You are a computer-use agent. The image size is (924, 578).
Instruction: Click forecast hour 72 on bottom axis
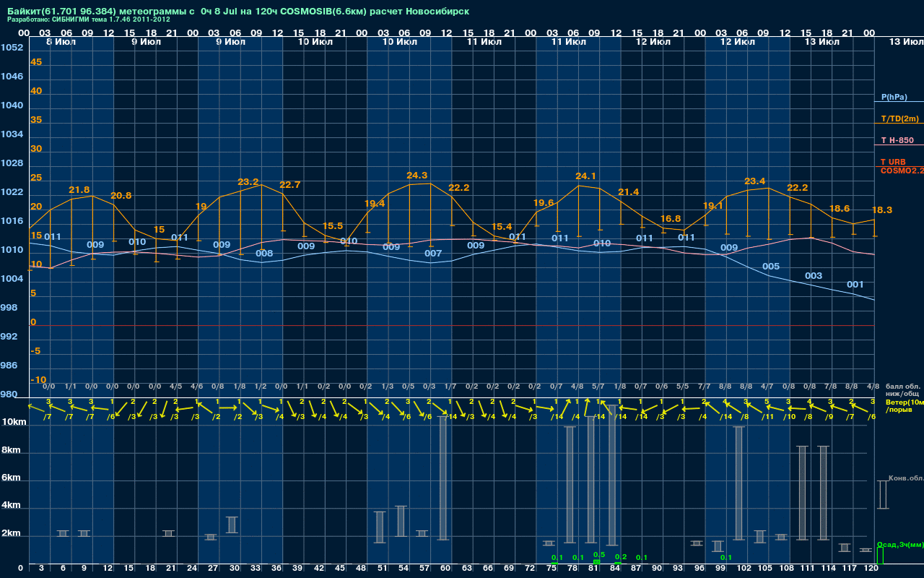click(531, 569)
